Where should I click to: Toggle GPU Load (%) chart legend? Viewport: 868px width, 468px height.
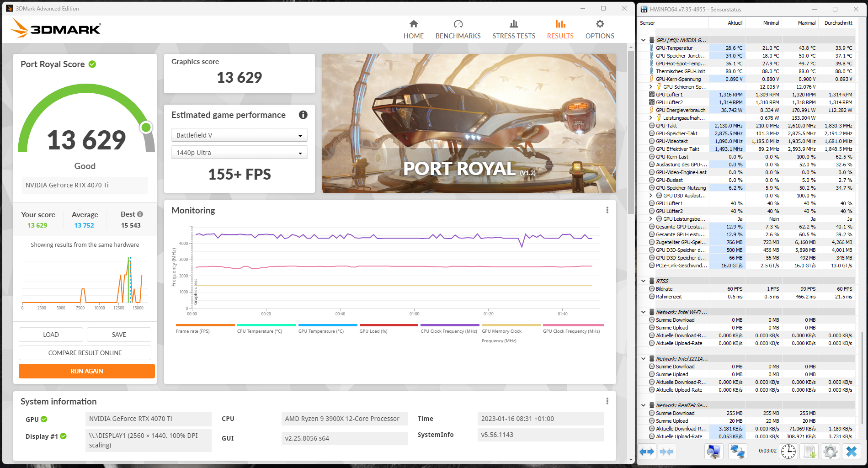[389, 329]
